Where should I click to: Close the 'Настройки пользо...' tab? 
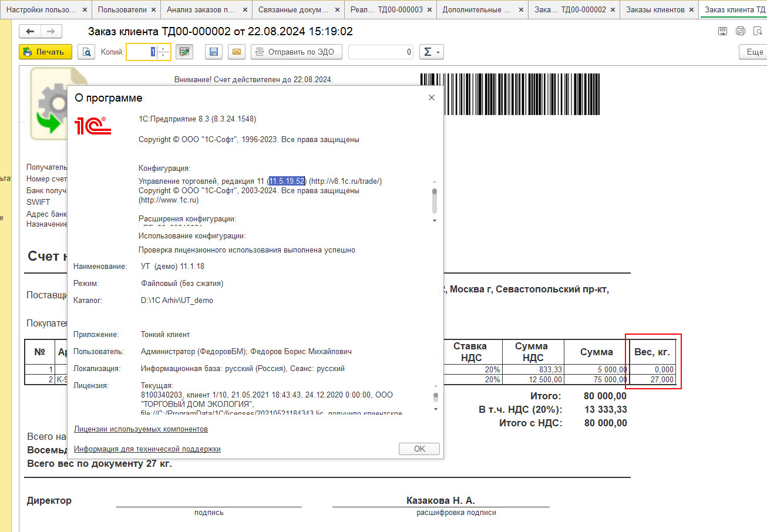(x=85, y=10)
